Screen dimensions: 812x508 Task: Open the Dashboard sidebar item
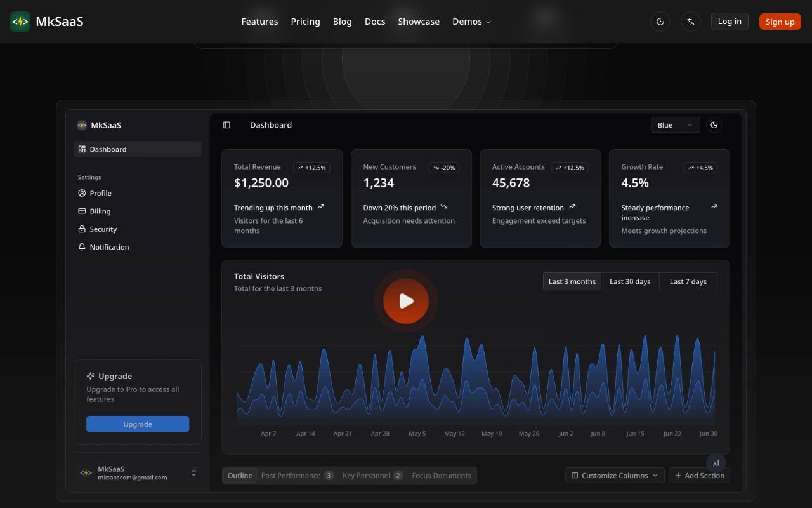pos(138,149)
